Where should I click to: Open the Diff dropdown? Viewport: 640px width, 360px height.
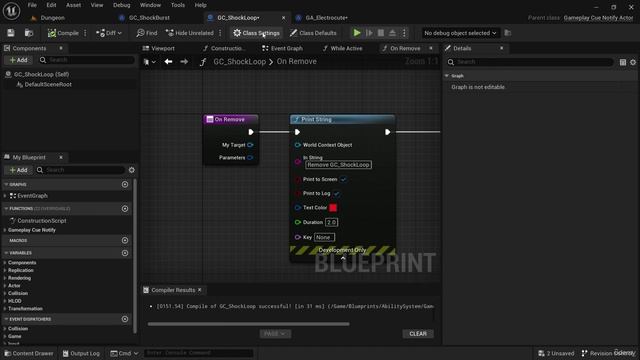pyautogui.click(x=109, y=33)
